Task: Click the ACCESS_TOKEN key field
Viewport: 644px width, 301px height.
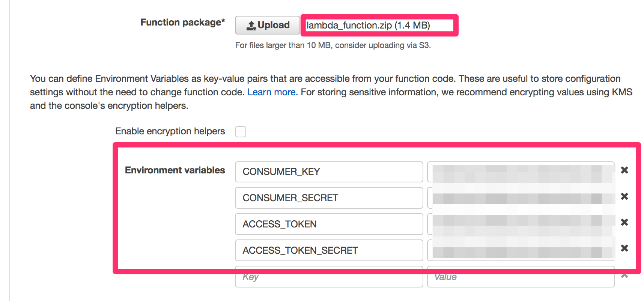Action: click(329, 224)
